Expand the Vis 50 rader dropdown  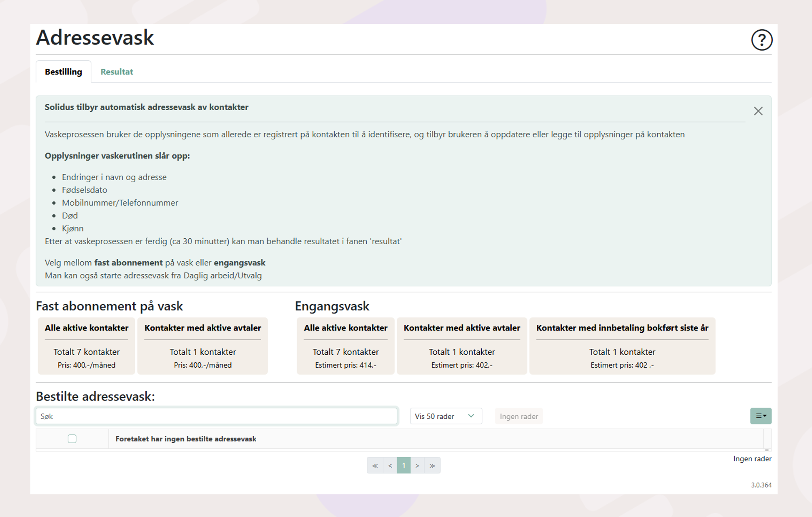pyautogui.click(x=445, y=416)
